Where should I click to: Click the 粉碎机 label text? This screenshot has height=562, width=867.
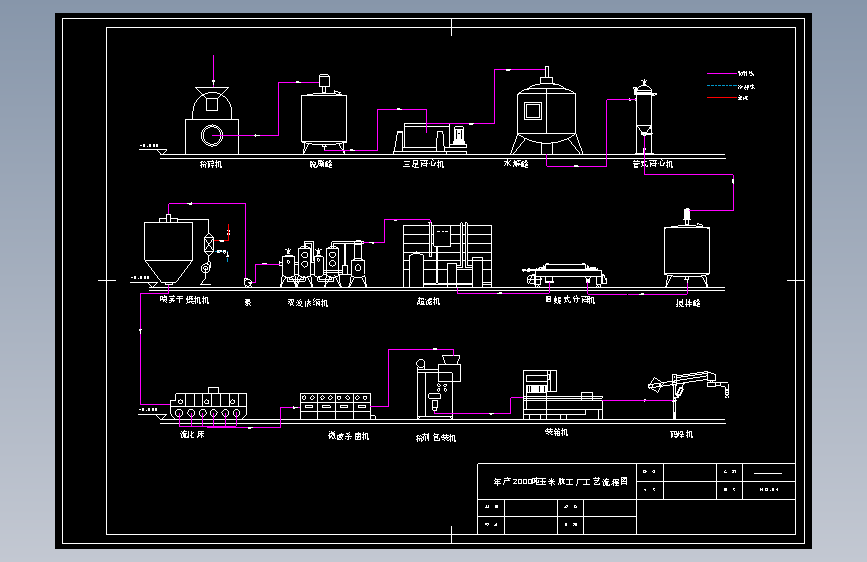click(211, 164)
